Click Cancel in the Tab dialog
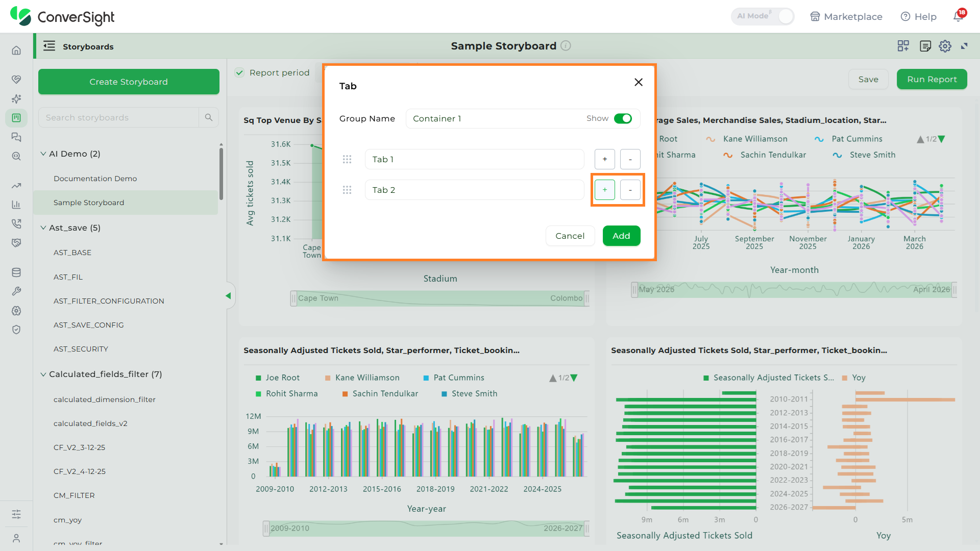Screen dimensions: 980x551 [x=570, y=236]
